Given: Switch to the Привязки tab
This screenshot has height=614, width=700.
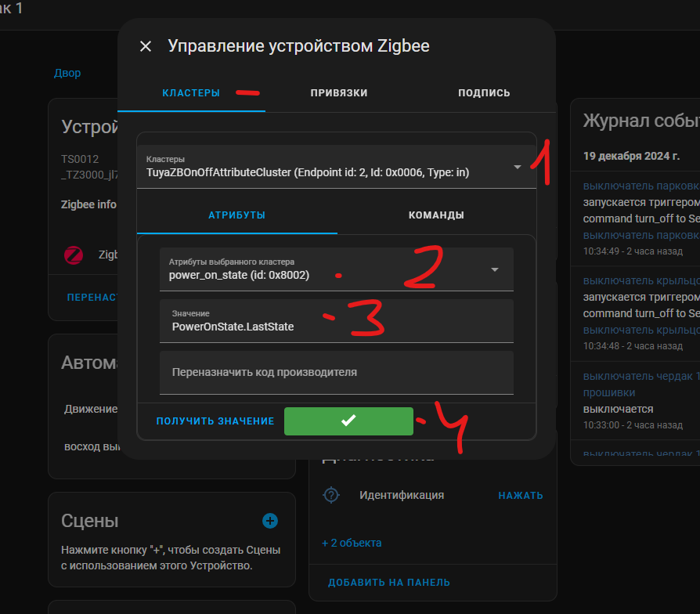Looking at the screenshot, I should coord(338,92).
